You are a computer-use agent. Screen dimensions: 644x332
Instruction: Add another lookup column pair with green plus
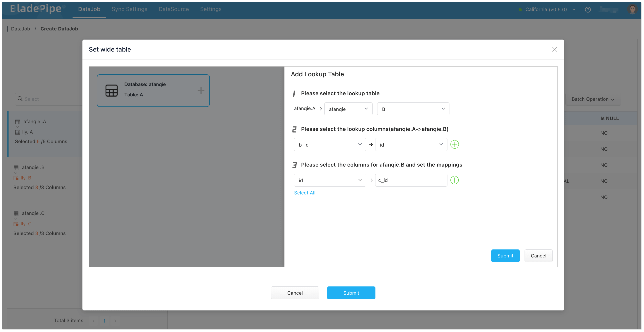click(454, 144)
